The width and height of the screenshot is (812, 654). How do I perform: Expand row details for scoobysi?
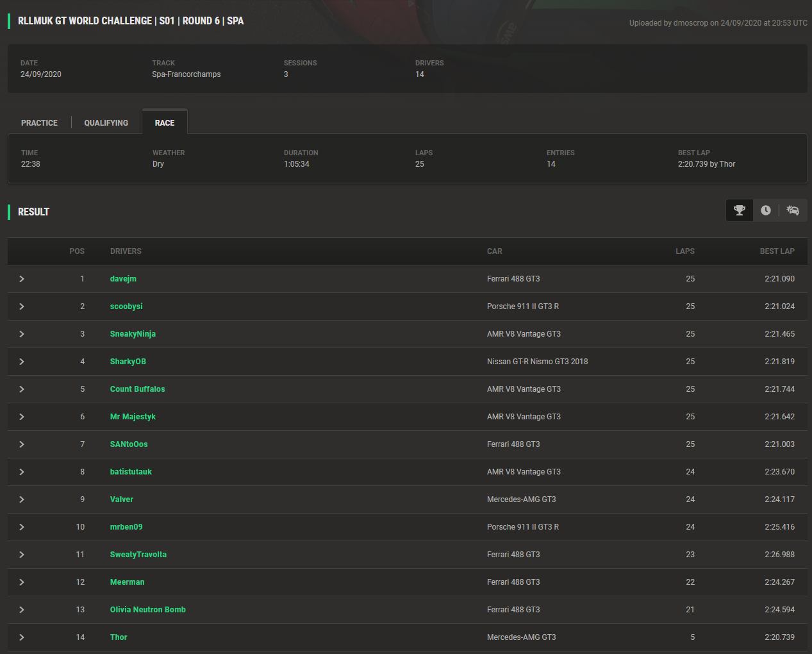click(22, 306)
